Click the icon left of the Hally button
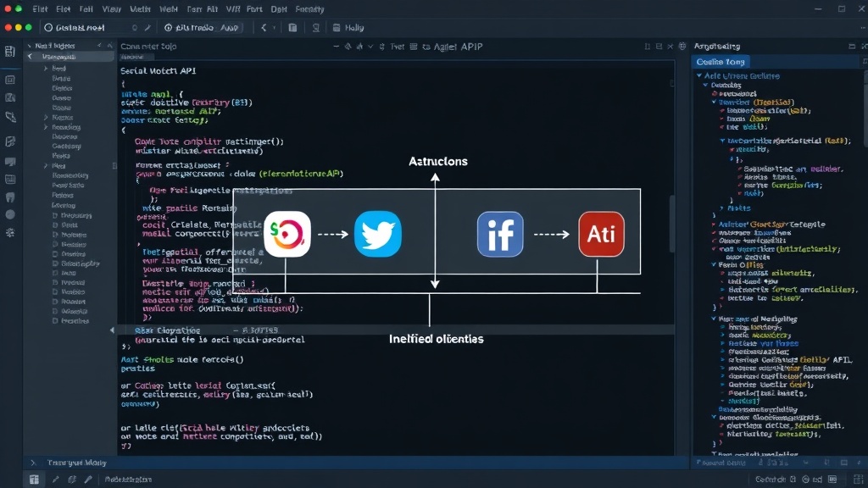The width and height of the screenshot is (868, 488). pyautogui.click(x=337, y=28)
